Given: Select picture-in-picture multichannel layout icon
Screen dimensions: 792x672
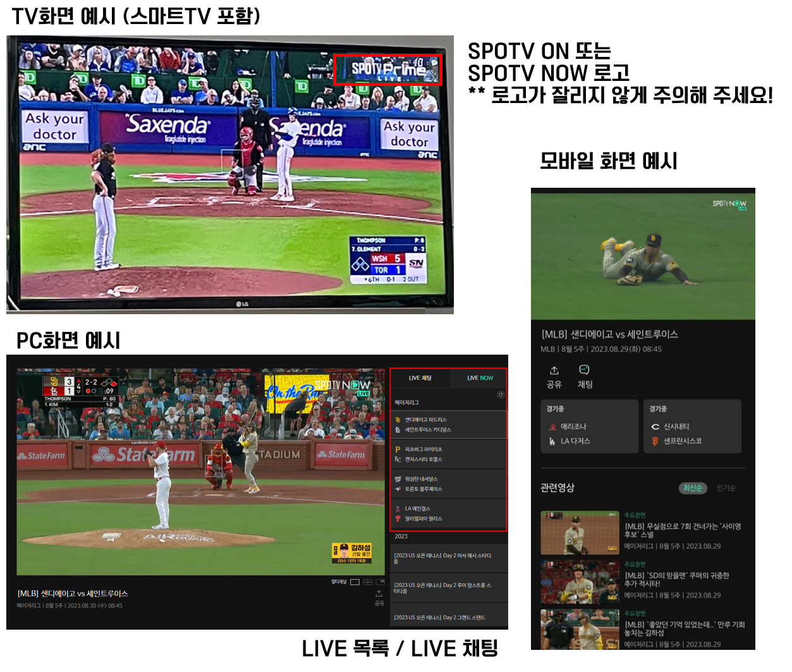Looking at the screenshot, I should pyautogui.click(x=380, y=582).
